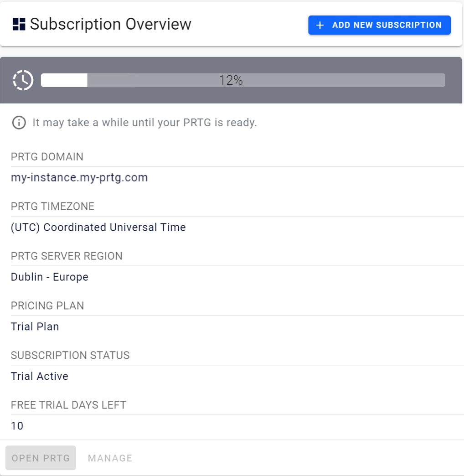Image resolution: width=464 pixels, height=476 pixels.
Task: Click the dashboard icon beside Subscription Overview
Action: coord(19,25)
